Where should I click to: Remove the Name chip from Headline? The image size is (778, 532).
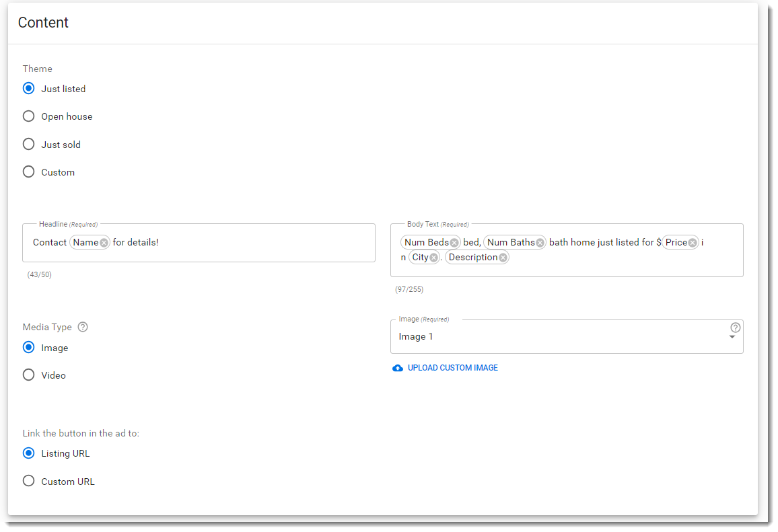104,243
